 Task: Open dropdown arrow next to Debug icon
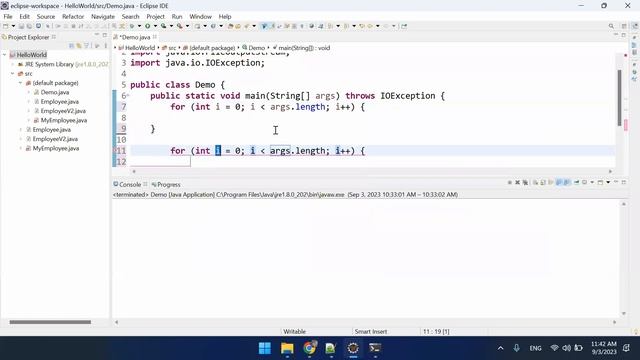[x=139, y=26]
